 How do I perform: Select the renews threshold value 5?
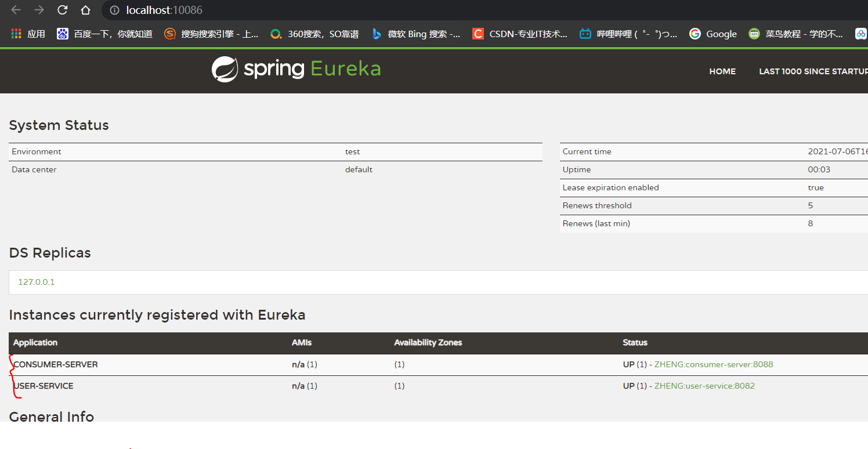click(x=811, y=205)
